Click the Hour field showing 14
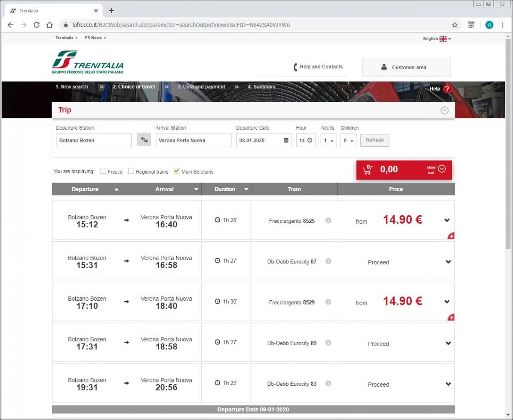This screenshot has width=513, height=420. 306,140
